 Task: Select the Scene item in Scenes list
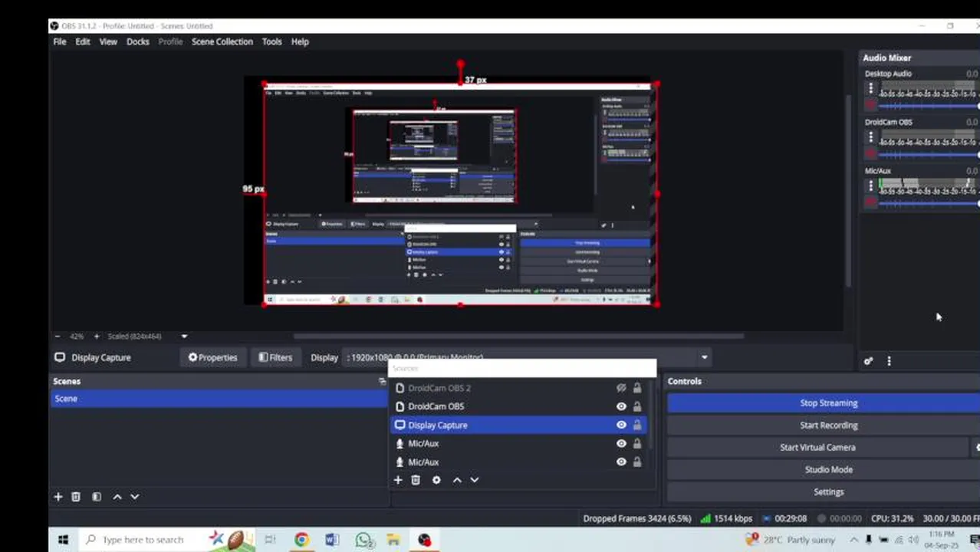coord(219,399)
